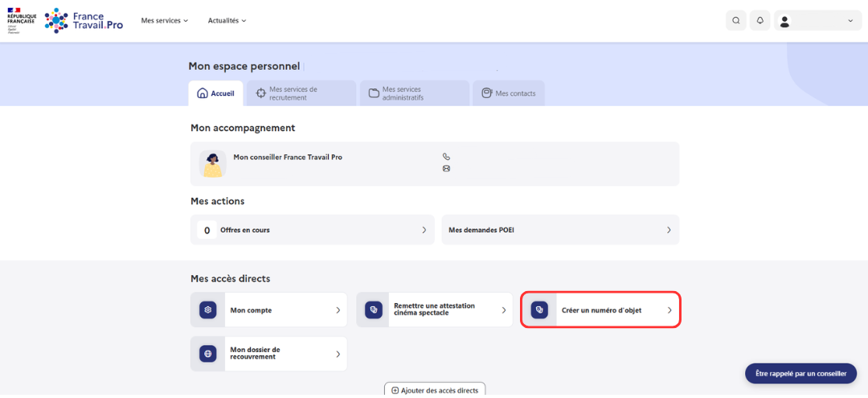Click the République Française emblem
Image resolution: width=868 pixels, height=398 pixels.
(22, 20)
